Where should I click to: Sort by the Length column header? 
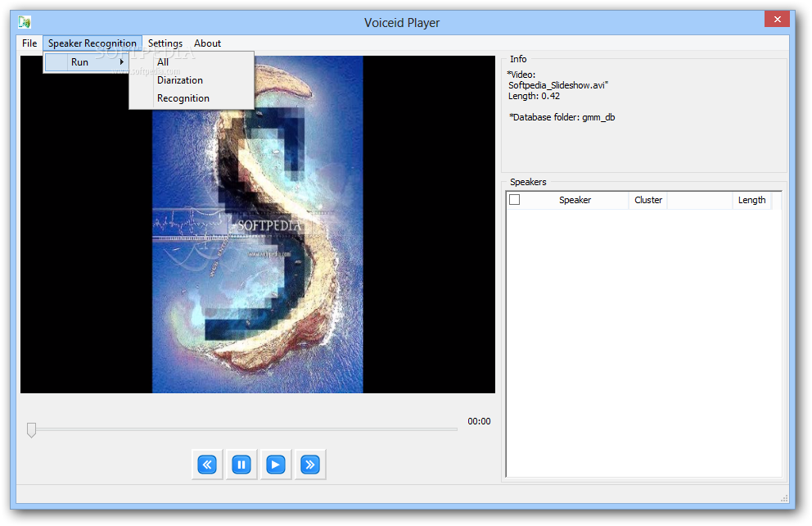(x=751, y=200)
